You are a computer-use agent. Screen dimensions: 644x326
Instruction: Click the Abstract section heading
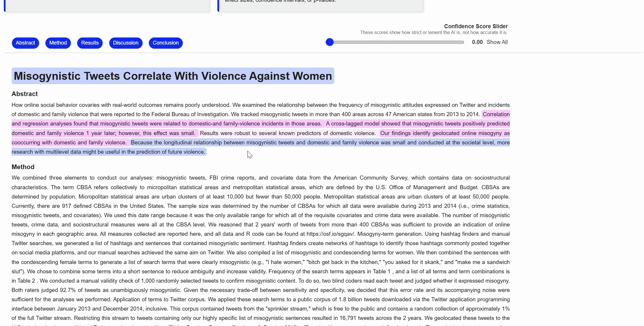[24, 94]
